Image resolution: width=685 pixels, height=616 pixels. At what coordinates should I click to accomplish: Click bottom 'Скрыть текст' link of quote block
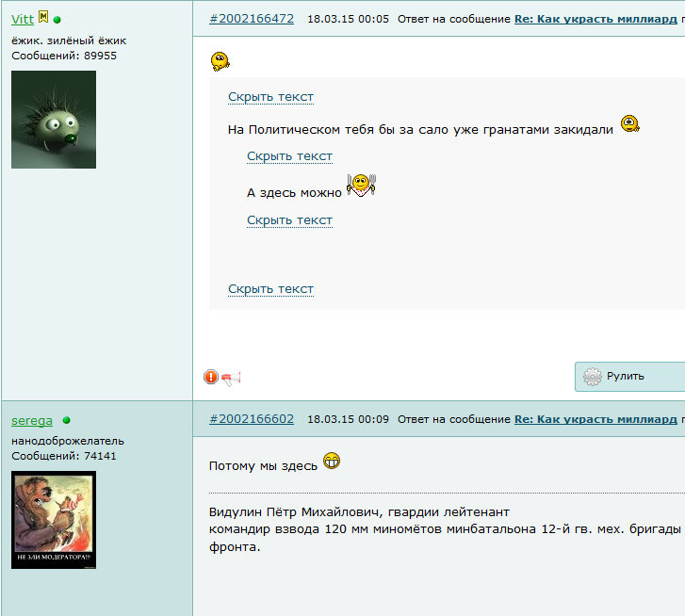(270, 289)
